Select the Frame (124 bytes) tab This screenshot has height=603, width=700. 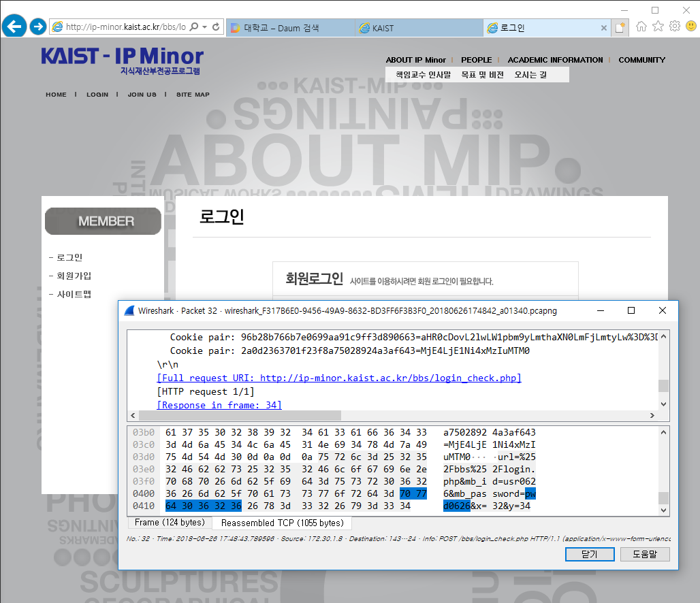coord(170,522)
